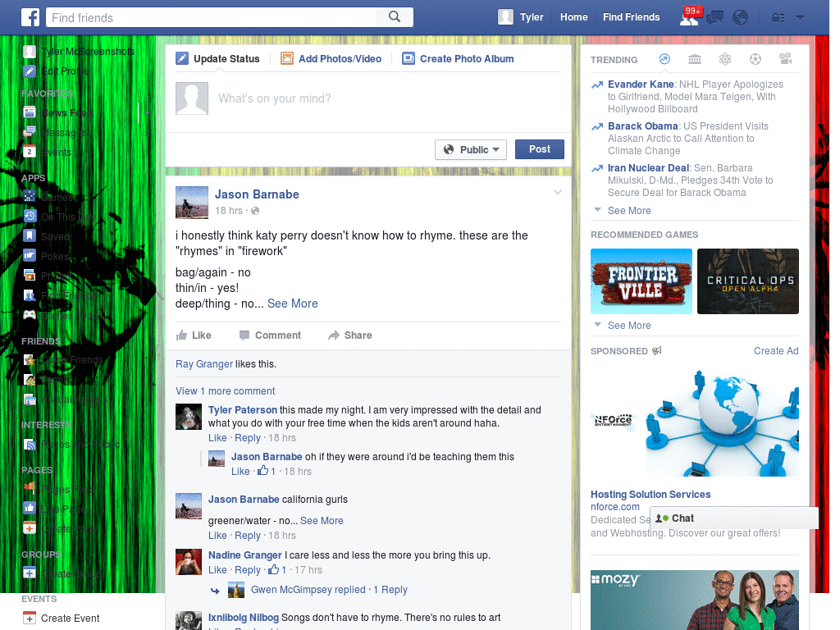Image resolution: width=840 pixels, height=630 pixels.
Task: Click the Messages sidebar icon
Action: coord(30,132)
